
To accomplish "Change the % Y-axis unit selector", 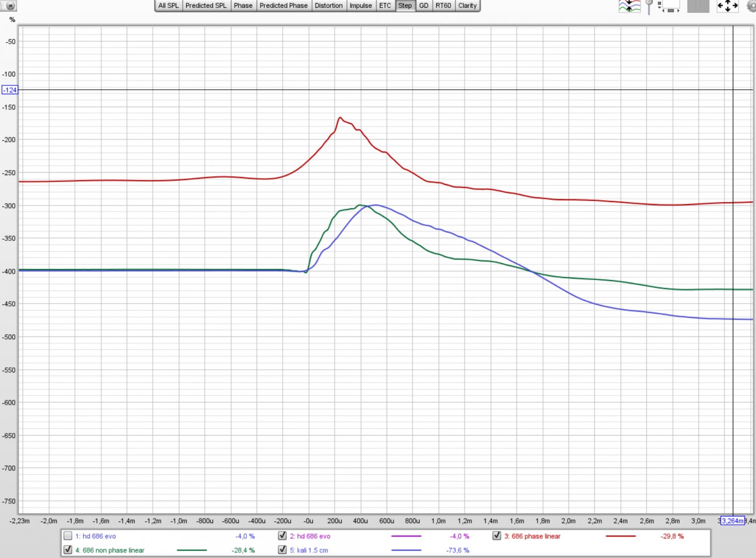I will [x=13, y=20].
